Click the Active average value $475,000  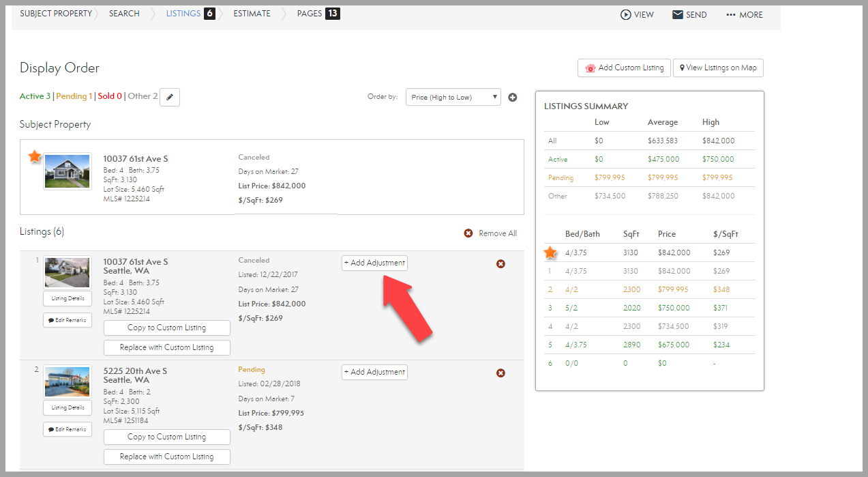pos(663,159)
